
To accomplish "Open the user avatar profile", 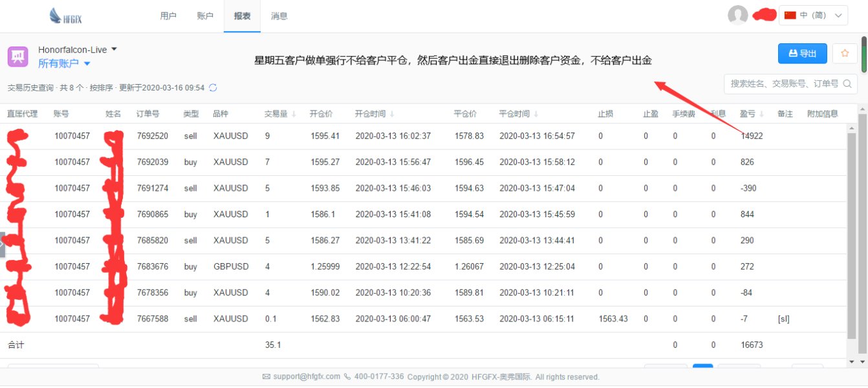I will tap(737, 16).
